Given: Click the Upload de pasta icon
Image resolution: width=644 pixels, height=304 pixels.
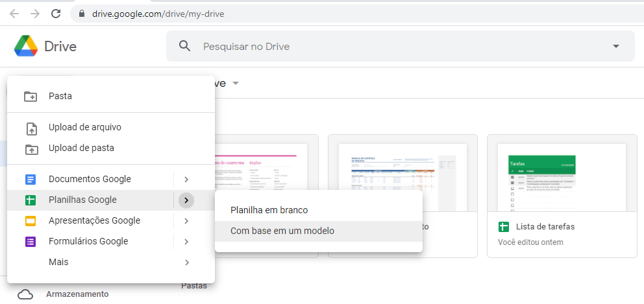Looking at the screenshot, I should (x=31, y=148).
